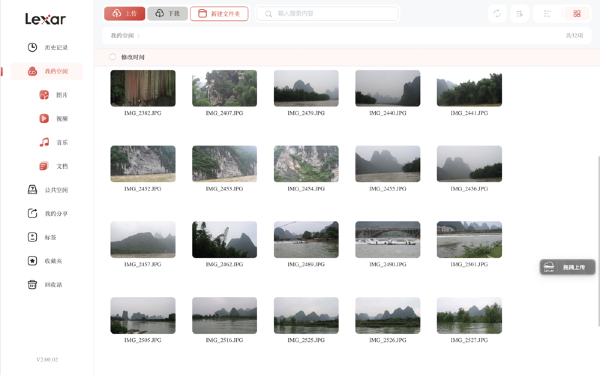Click the red 上传 (Upload) button

pyautogui.click(x=124, y=13)
